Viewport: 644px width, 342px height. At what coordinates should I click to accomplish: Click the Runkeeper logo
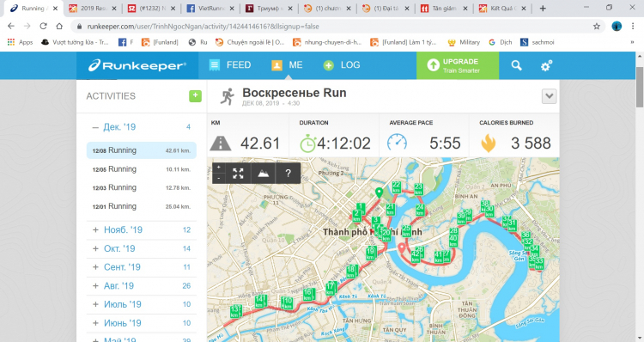[x=137, y=65]
